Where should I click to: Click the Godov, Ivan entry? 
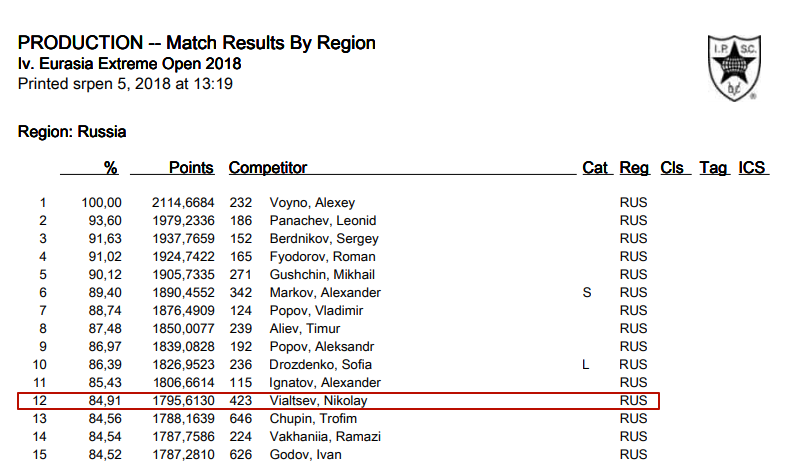coord(306,455)
